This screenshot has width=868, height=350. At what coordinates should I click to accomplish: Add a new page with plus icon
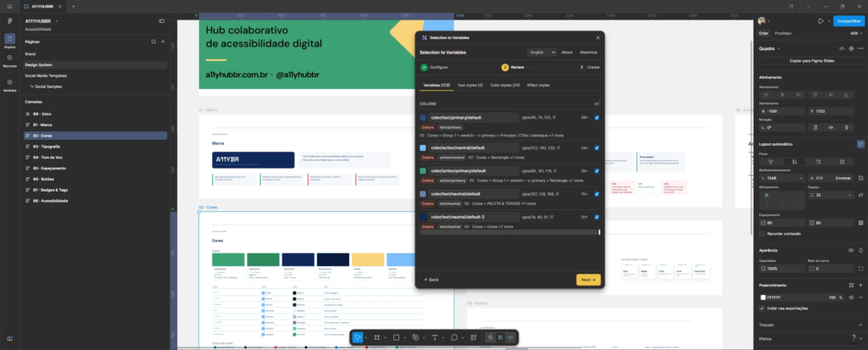163,42
